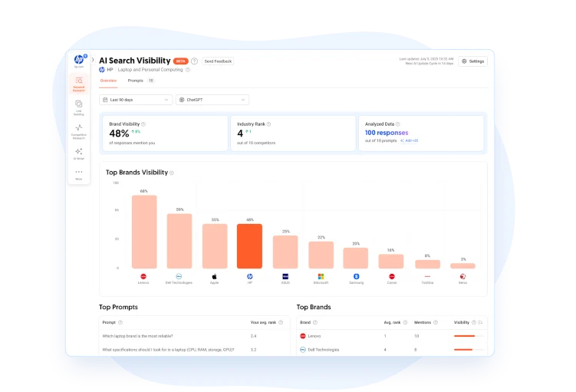
Task: Click the Canon 16% bar in chart
Action: point(391,262)
